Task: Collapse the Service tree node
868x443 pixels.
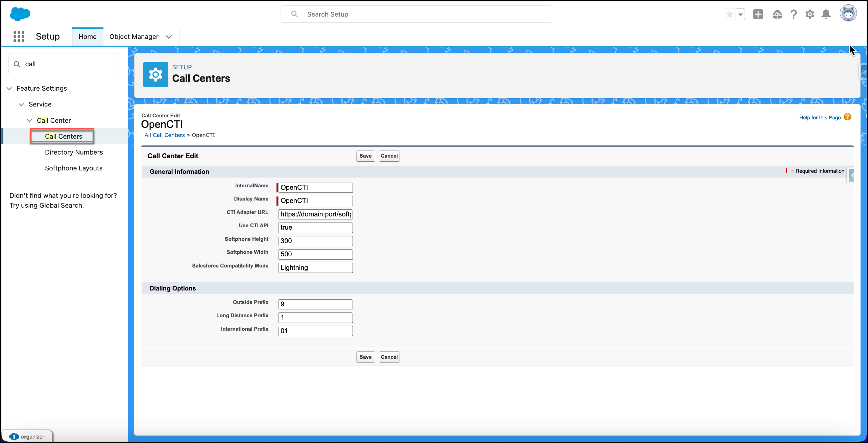Action: 21,104
